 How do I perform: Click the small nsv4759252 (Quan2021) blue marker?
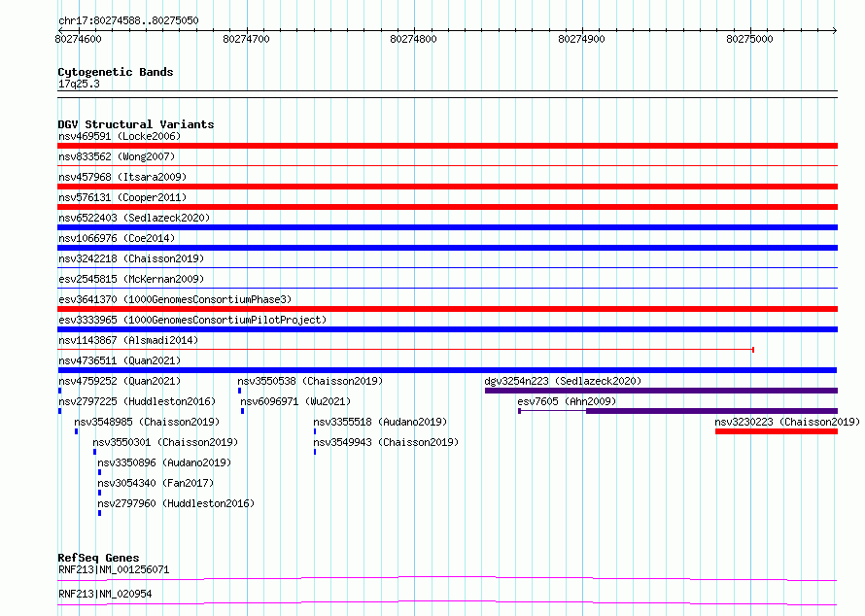pyautogui.click(x=59, y=391)
